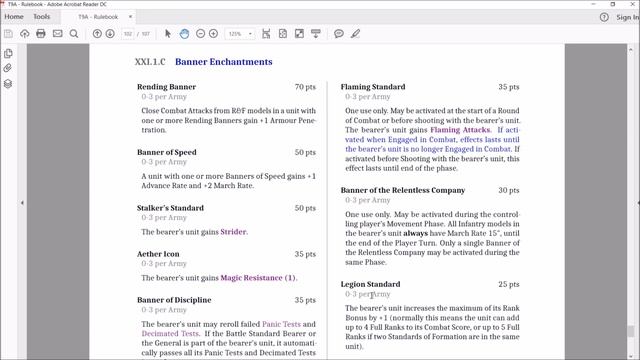The image size is (640, 360).
Task: Select the highlight pen tool
Action: [355, 34]
